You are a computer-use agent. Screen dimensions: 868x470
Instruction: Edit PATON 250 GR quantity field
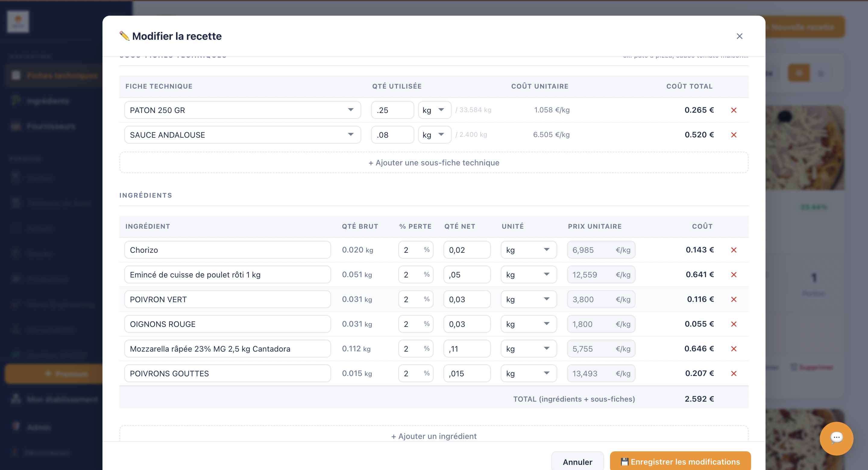[392, 110]
